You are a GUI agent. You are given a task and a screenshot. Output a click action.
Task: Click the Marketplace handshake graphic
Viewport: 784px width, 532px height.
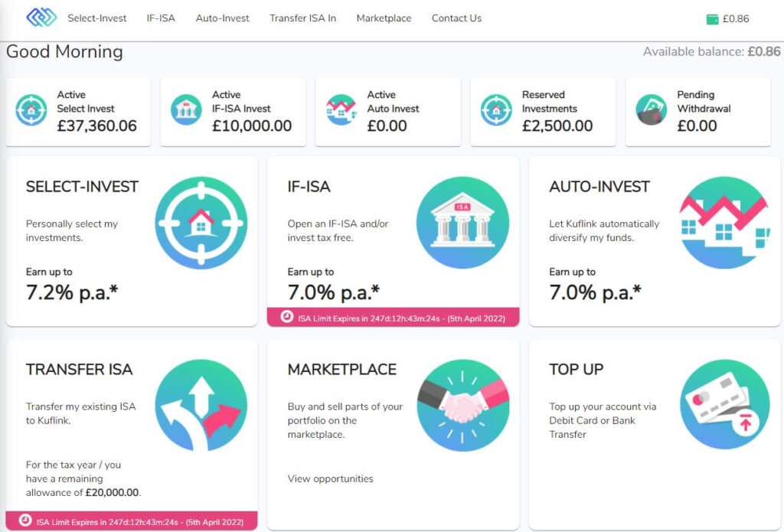coord(462,406)
